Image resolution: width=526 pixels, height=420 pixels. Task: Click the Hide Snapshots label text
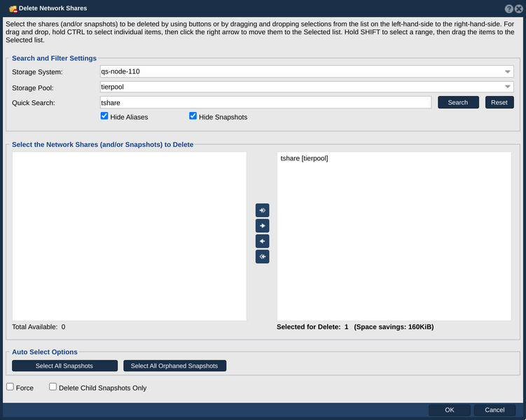pyautogui.click(x=223, y=117)
